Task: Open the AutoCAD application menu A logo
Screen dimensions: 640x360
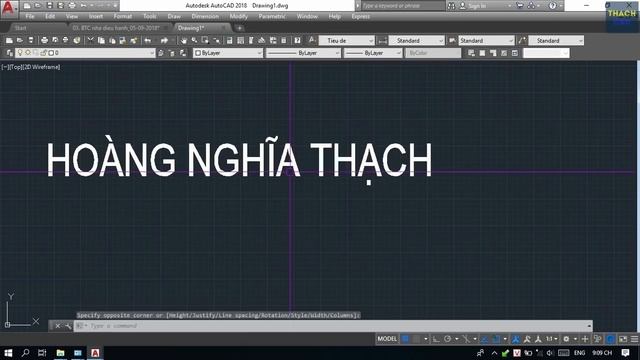Action: tap(8, 8)
